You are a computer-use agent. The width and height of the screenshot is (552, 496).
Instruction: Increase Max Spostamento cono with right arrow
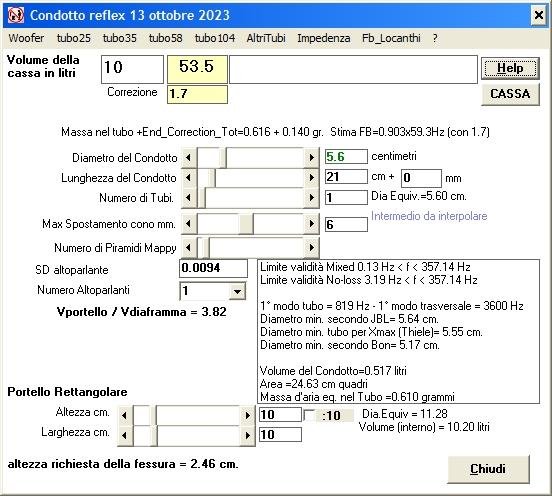tap(311, 224)
